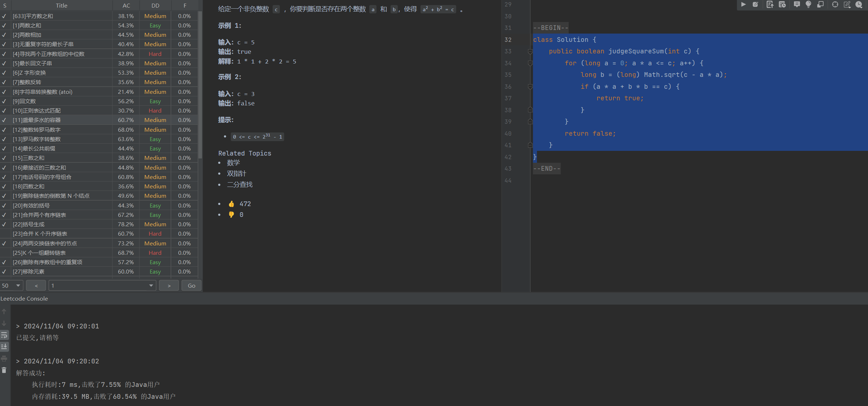This screenshot has width=868, height=406.
Task: Click the thumbs-down icon showing 0
Action: (x=231, y=215)
